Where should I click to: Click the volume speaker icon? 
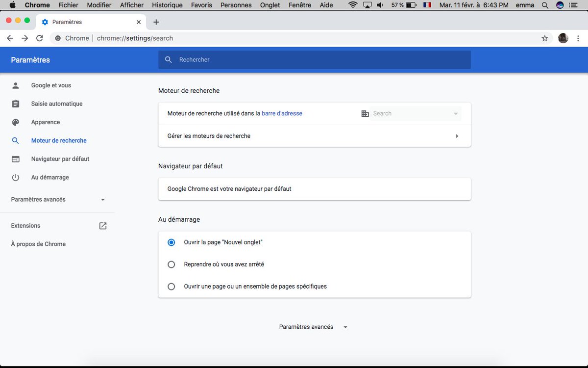pos(380,5)
